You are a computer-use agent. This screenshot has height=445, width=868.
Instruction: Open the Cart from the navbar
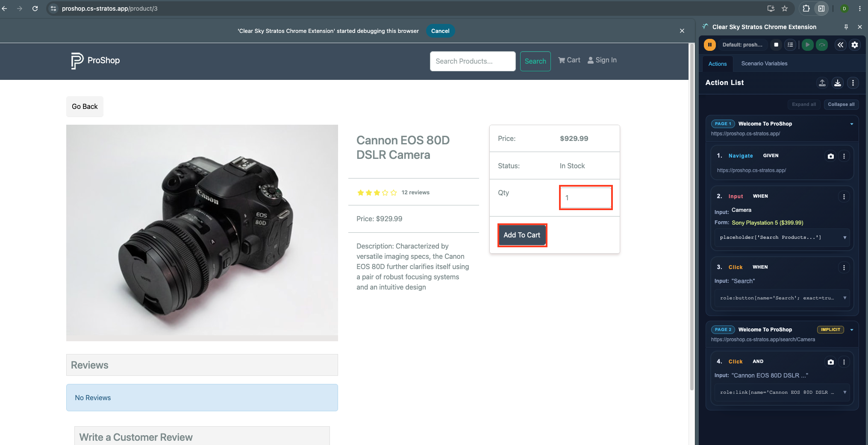569,60
